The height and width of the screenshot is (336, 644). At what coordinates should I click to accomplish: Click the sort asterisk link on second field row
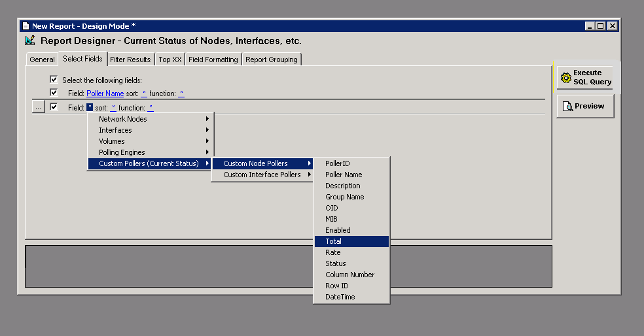pos(113,107)
